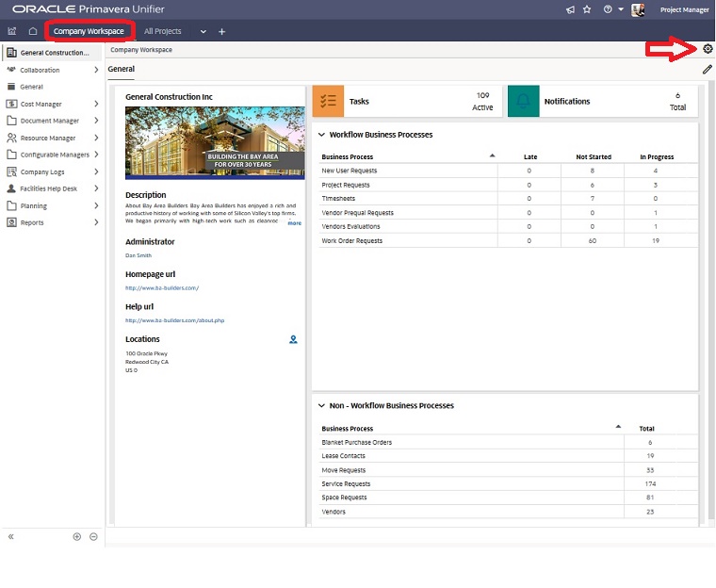Open the ba-builders.com homepage URL
The image size is (716, 588).
(x=162, y=287)
